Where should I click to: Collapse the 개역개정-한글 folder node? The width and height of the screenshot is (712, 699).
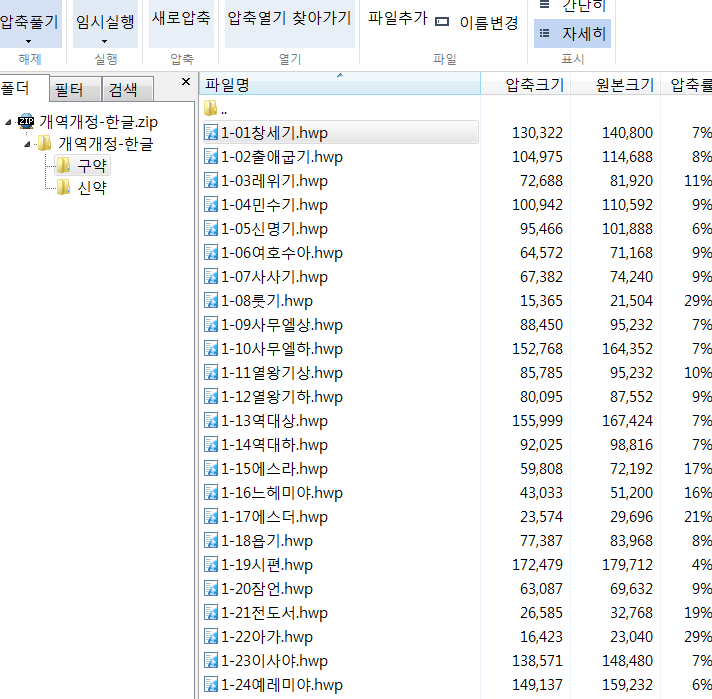click(27, 144)
